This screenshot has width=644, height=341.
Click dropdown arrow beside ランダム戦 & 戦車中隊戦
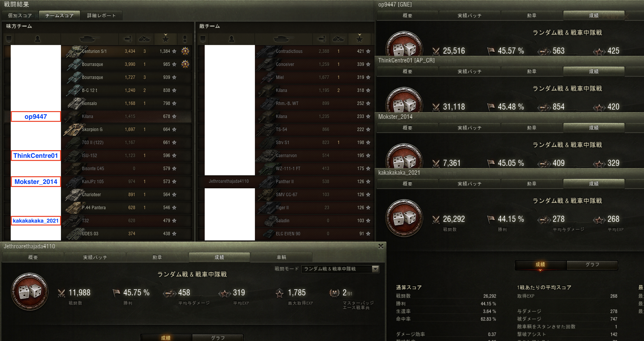pyautogui.click(x=375, y=269)
